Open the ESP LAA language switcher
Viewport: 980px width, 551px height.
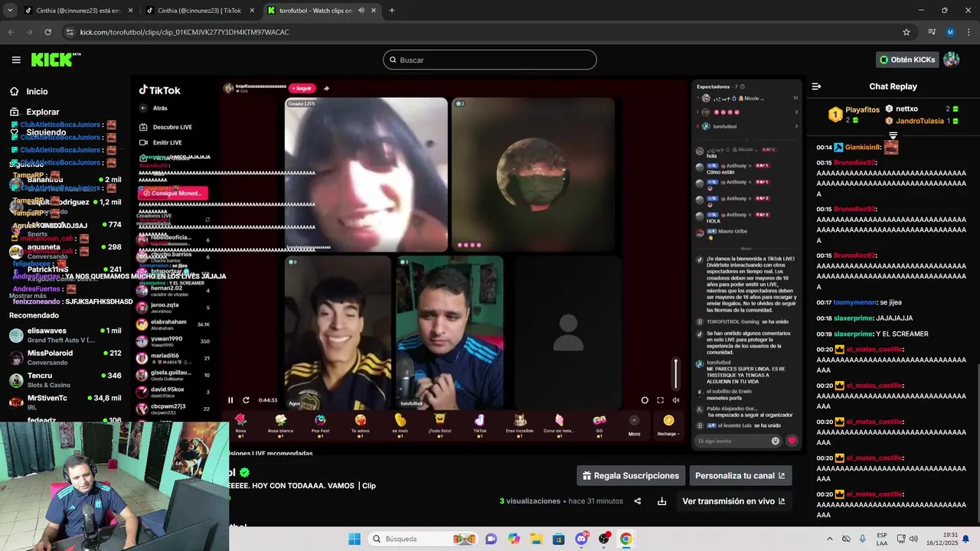tap(882, 539)
